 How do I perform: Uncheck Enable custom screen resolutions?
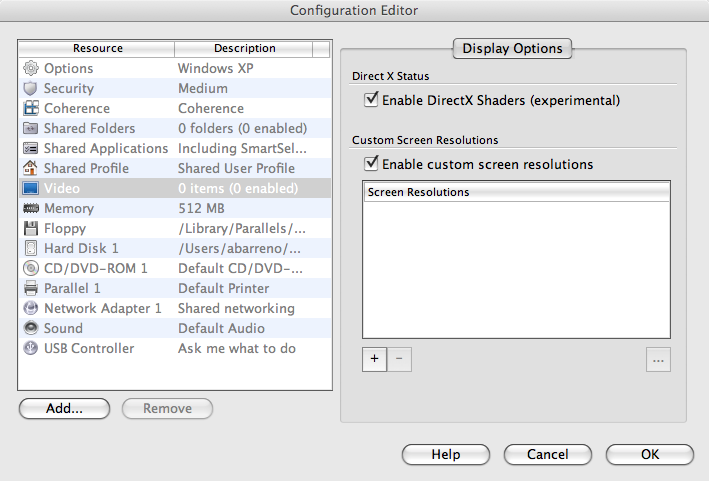coord(373,164)
